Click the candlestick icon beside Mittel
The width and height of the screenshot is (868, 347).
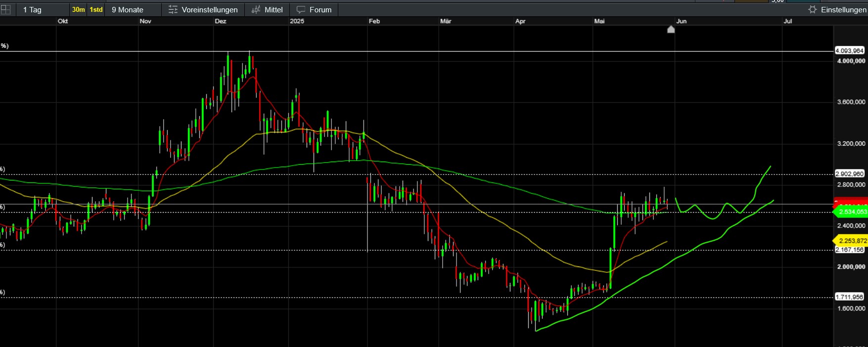[x=256, y=9]
